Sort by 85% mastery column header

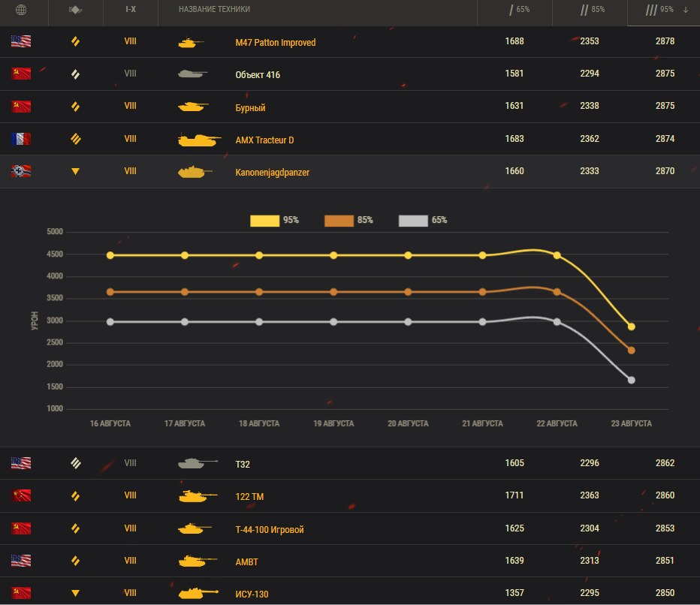593,9
